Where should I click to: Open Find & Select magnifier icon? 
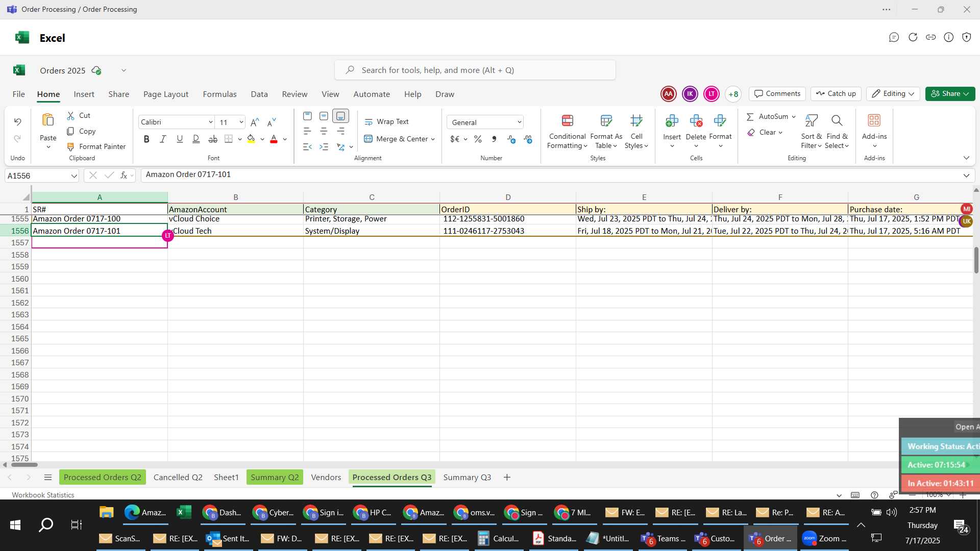click(837, 120)
